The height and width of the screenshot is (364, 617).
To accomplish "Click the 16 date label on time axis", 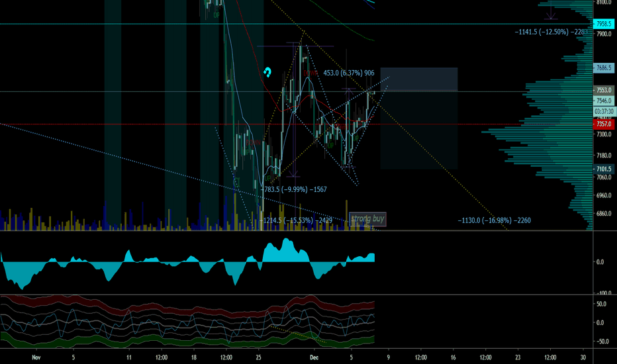I will [x=453, y=357].
